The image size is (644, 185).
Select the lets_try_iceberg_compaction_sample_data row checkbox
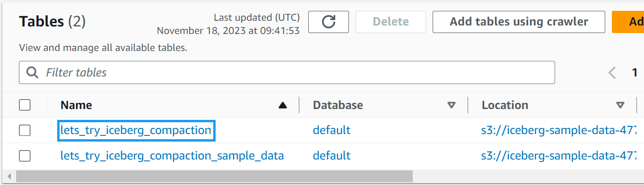click(x=25, y=155)
